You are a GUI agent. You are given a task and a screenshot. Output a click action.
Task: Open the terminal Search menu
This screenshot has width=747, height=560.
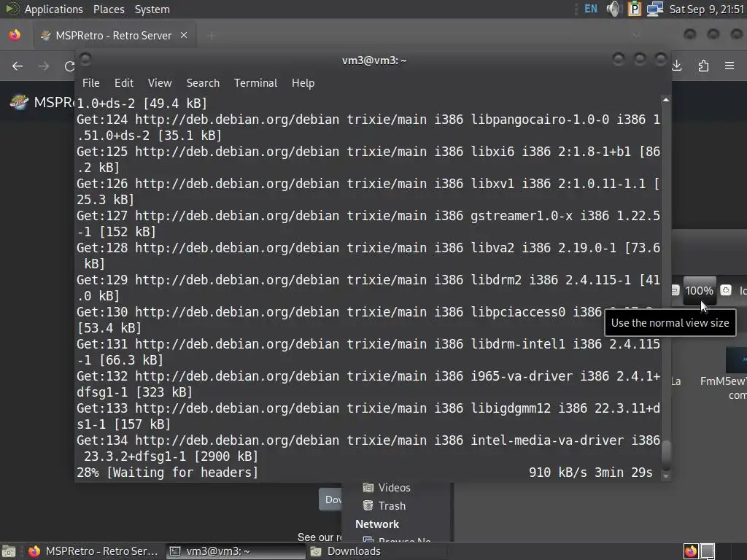(203, 83)
